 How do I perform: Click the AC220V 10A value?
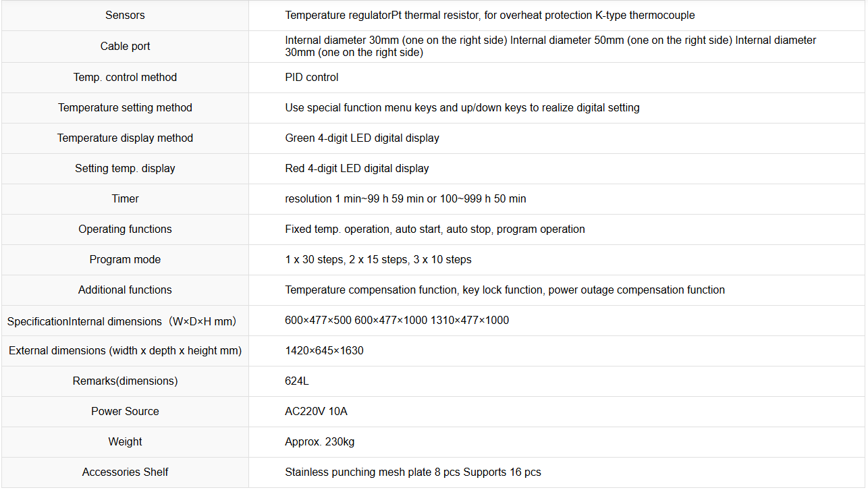(316, 411)
